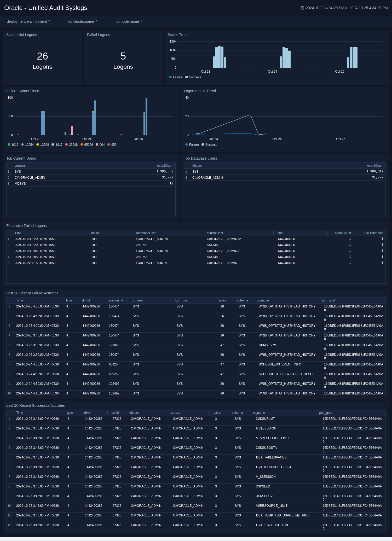392x541 pixels.
Task: Click GV$RESOURCE_LIMIT objname cell
Action: [x=273, y=525]
